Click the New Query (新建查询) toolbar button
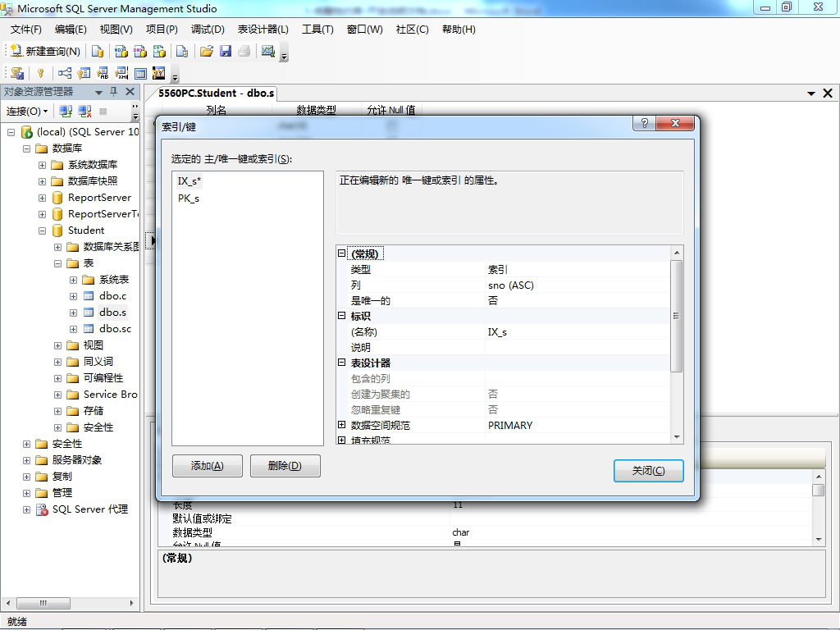Viewport: 840px width, 630px height. point(46,51)
